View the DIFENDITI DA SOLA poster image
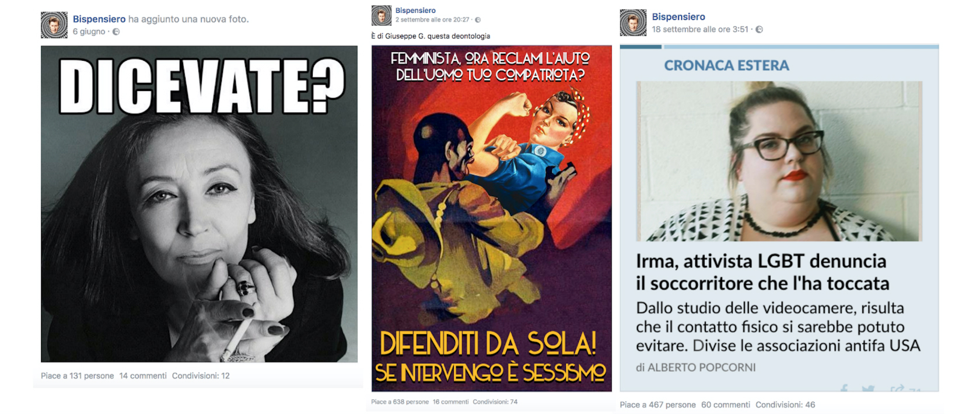Screen dimensions: 980x414 492,218
